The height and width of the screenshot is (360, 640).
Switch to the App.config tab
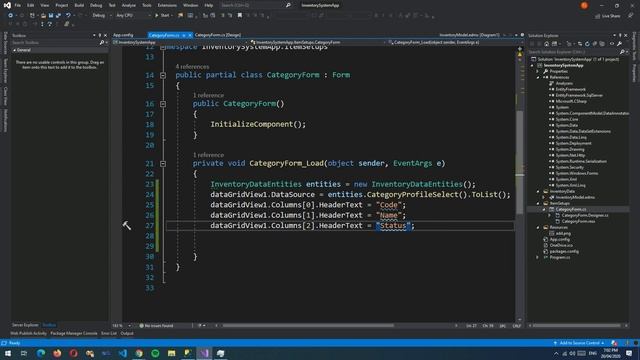coord(123,35)
